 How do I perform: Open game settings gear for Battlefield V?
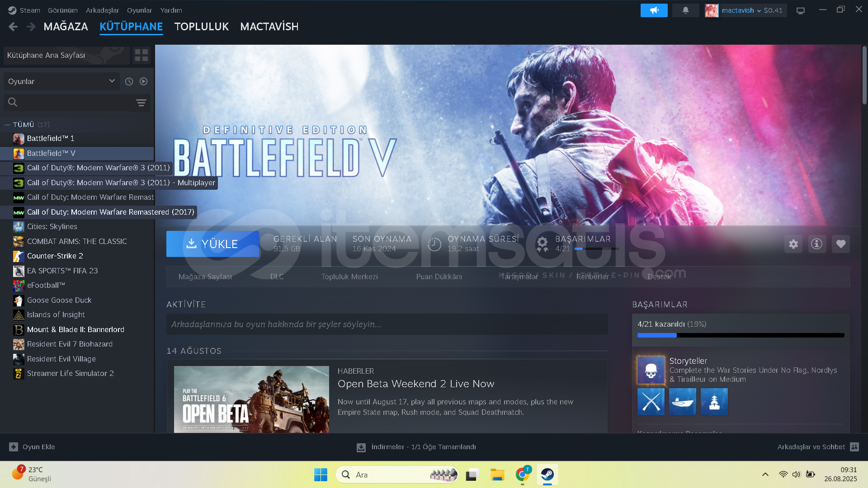(793, 244)
